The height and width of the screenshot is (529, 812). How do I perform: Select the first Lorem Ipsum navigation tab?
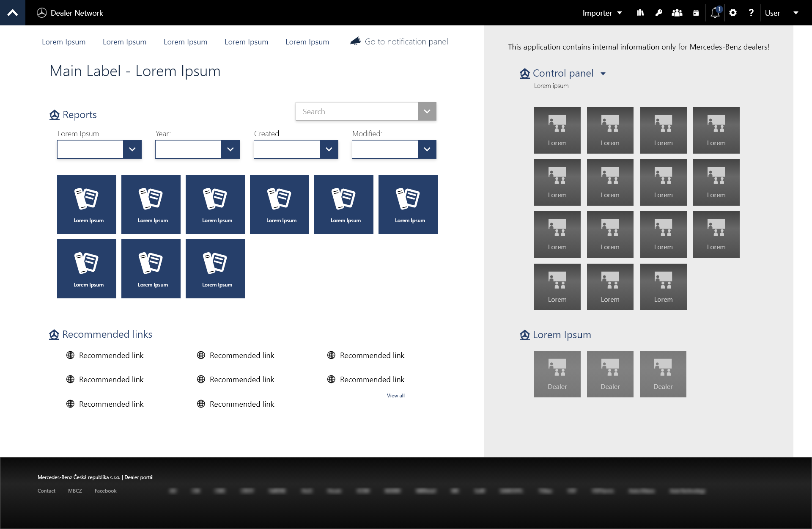[63, 42]
